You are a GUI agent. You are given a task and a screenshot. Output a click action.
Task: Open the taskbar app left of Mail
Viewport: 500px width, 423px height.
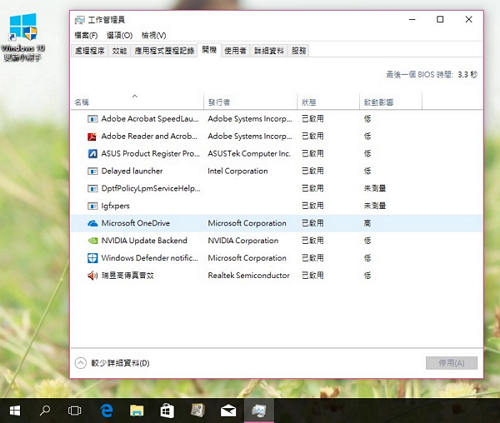(198, 411)
